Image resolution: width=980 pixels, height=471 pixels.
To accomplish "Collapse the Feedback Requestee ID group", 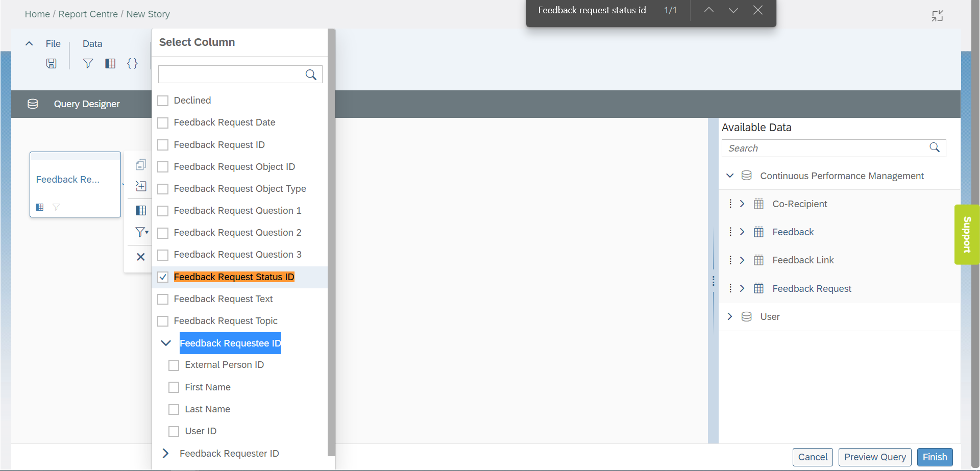I will click(x=166, y=343).
